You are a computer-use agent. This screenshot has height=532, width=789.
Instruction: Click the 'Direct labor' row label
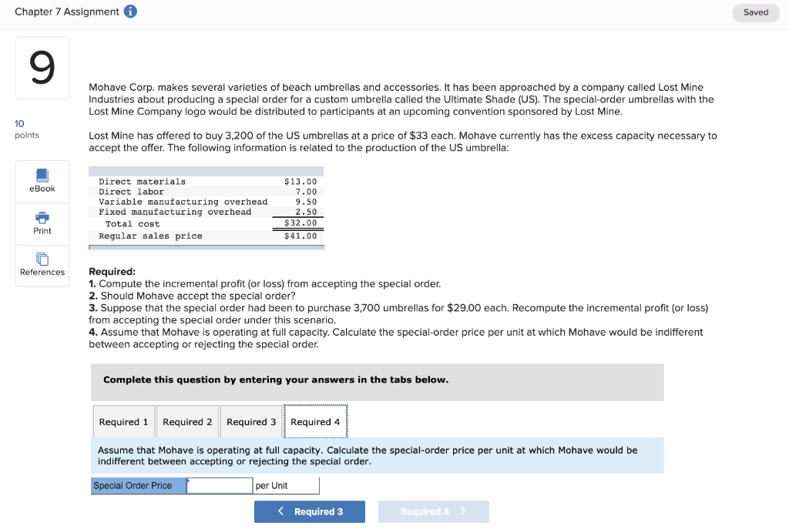pyautogui.click(x=131, y=192)
